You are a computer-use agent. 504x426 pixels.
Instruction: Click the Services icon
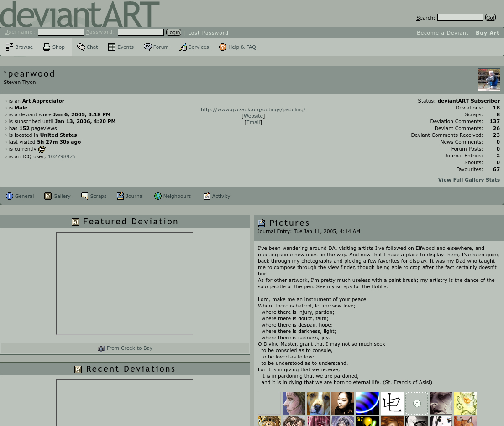coord(183,47)
